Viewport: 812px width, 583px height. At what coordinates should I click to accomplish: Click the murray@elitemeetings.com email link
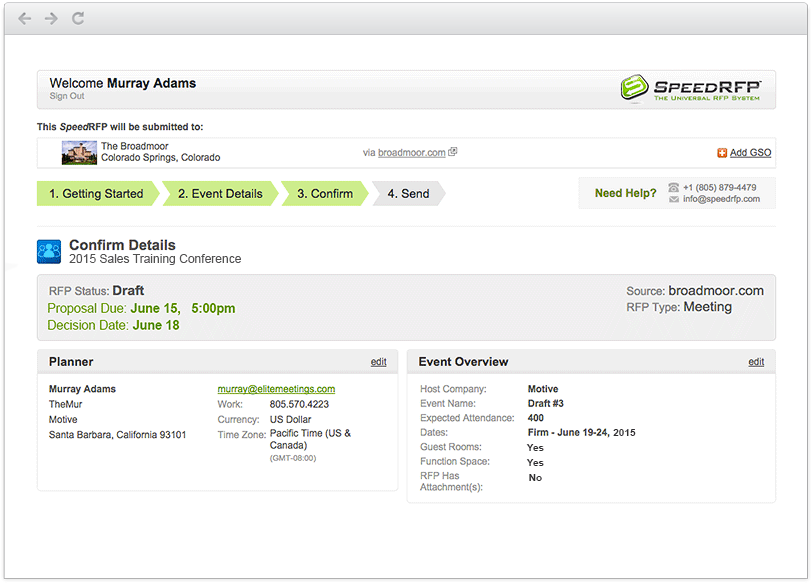point(276,389)
